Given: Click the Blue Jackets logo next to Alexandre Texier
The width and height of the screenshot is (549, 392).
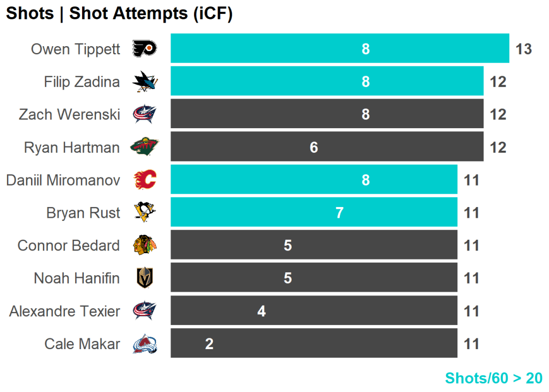Looking at the screenshot, I should (x=144, y=311).
